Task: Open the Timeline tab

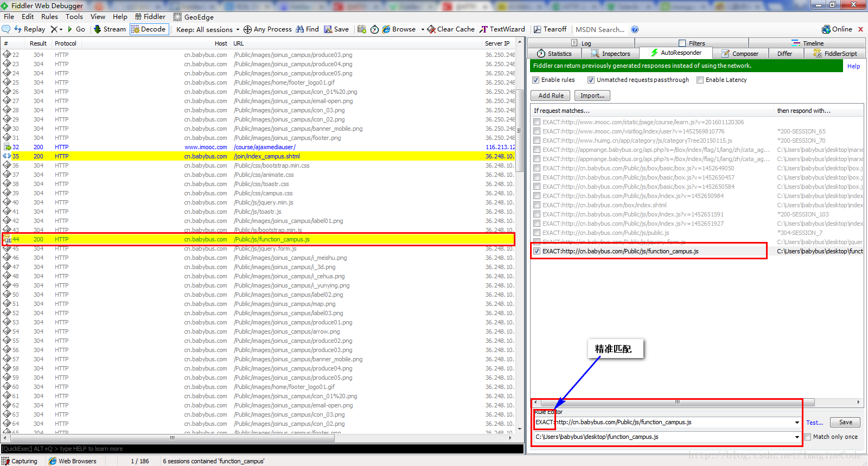Action: [808, 43]
